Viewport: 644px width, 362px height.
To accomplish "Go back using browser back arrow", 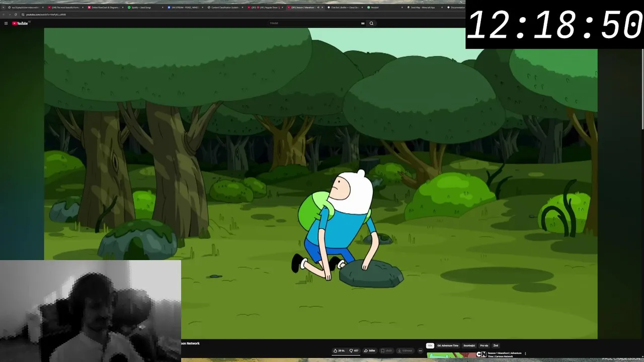I will [x=4, y=14].
